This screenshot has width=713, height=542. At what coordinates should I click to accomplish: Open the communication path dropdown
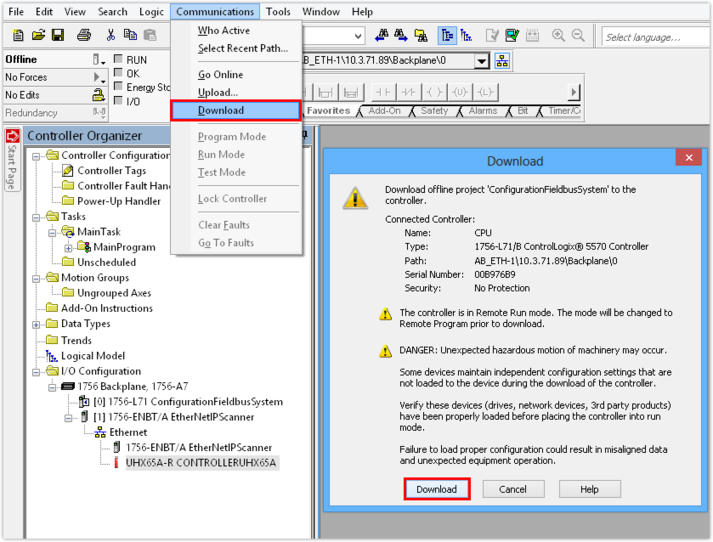(481, 61)
